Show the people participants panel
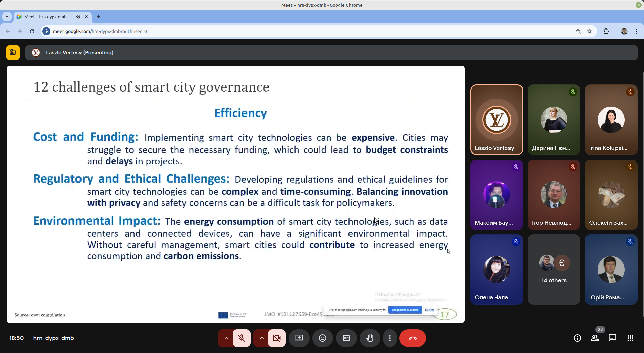 595,338
